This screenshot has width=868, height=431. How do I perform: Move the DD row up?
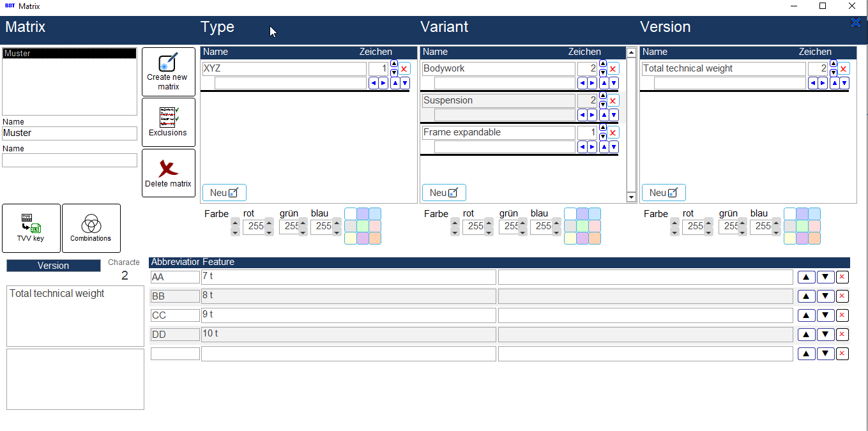point(807,335)
